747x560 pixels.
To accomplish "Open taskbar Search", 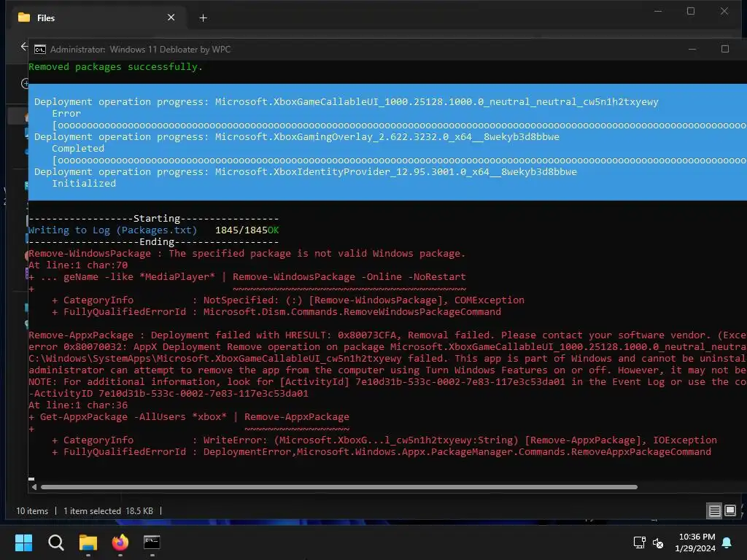I will 55,542.
